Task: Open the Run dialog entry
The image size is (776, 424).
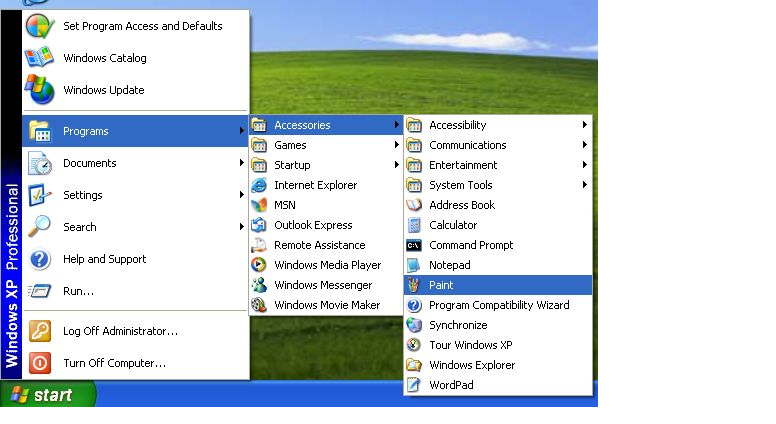Action: pos(135,291)
